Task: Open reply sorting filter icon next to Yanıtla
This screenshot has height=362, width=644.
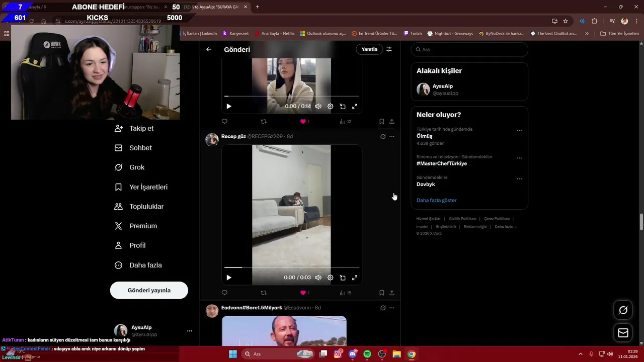Action: point(389,49)
